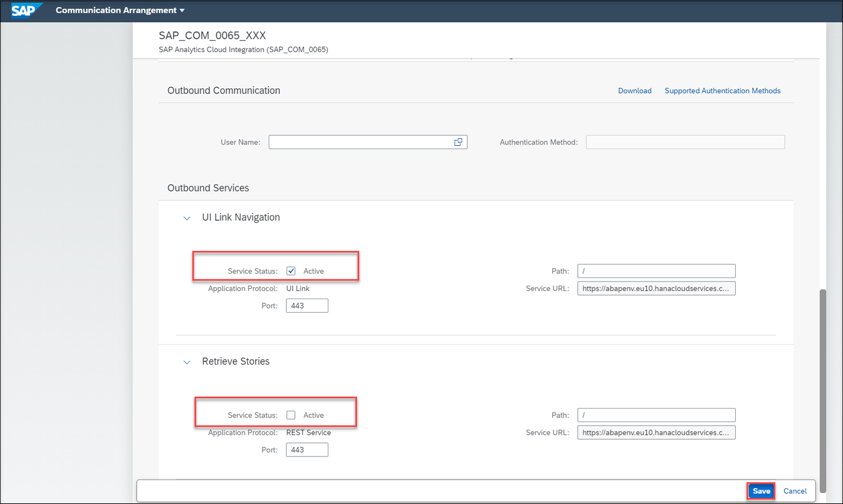Open value help icon in User Name field
This screenshot has width=843, height=504.
[458, 142]
